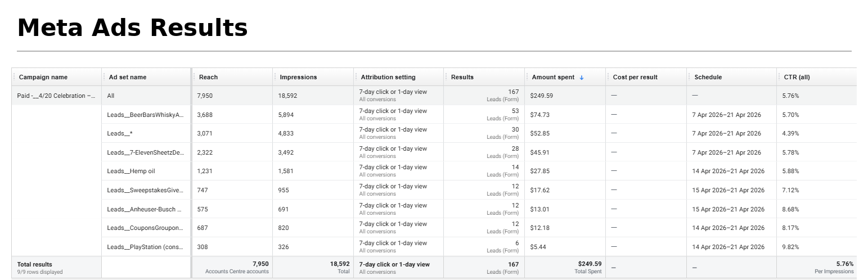This screenshot has height=280, width=868.
Task: Select impressions value 326
Action: point(284,247)
